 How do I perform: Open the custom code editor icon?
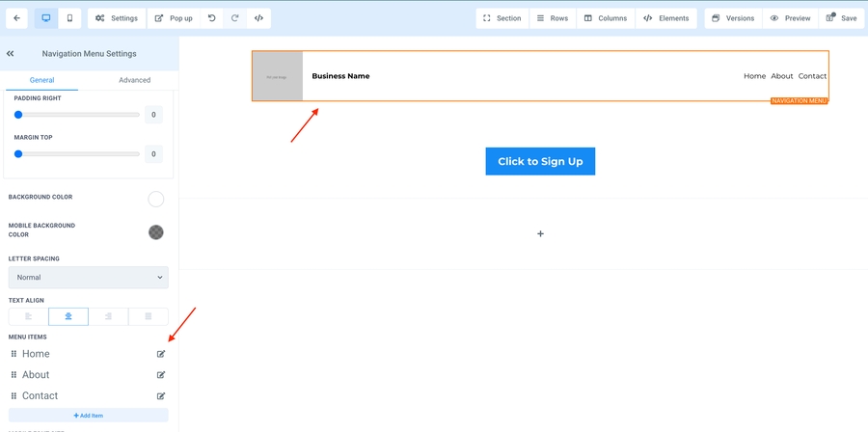click(x=258, y=18)
